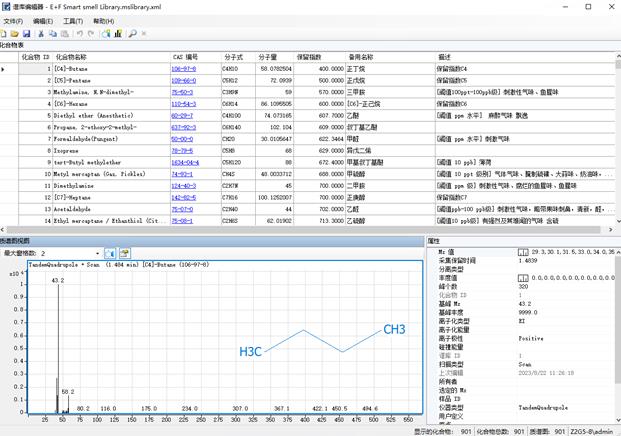621x436 pixels.
Task: Open a library using the folder icon
Action: 15,34
